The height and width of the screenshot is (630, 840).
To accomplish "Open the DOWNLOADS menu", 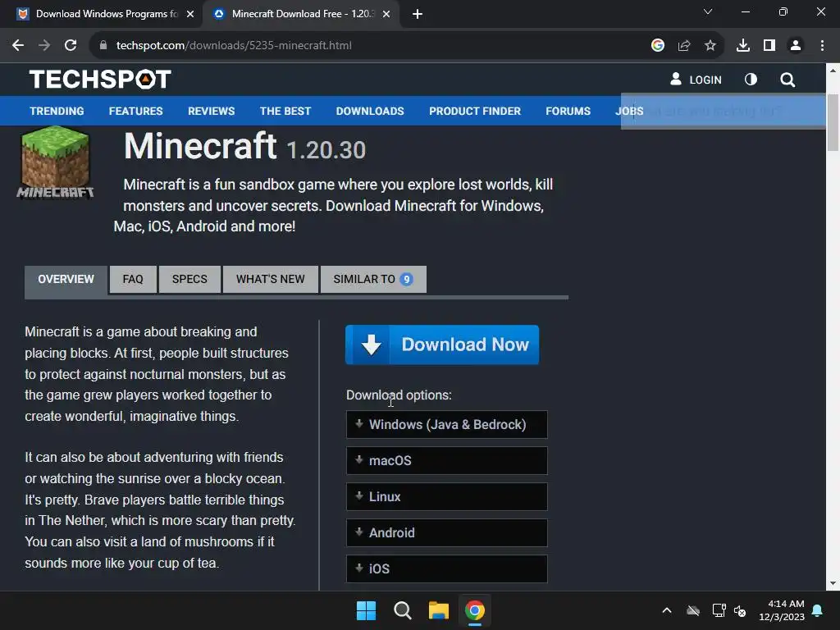I will point(370,111).
